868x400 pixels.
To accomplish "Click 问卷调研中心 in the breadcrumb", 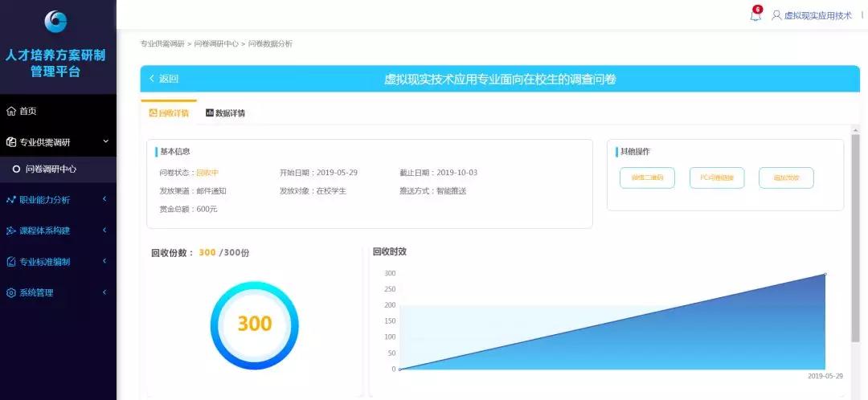I will 216,44.
